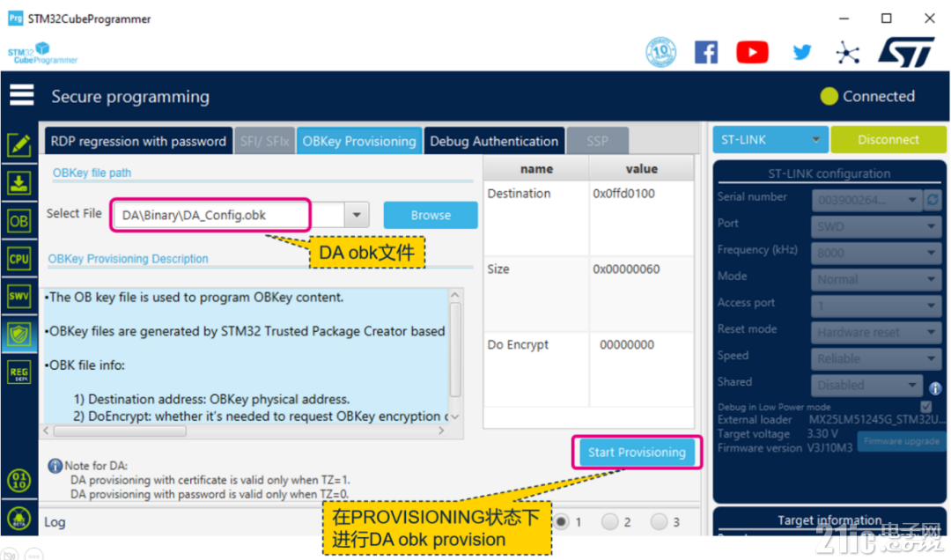The height and width of the screenshot is (560, 951).
Task: Expand the Select File path dropdown
Action: 357,215
